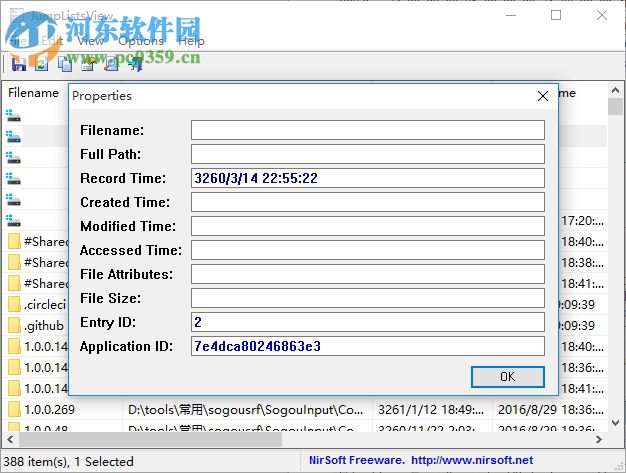Click into the File Attributes field
The image size is (626, 473).
click(x=368, y=274)
